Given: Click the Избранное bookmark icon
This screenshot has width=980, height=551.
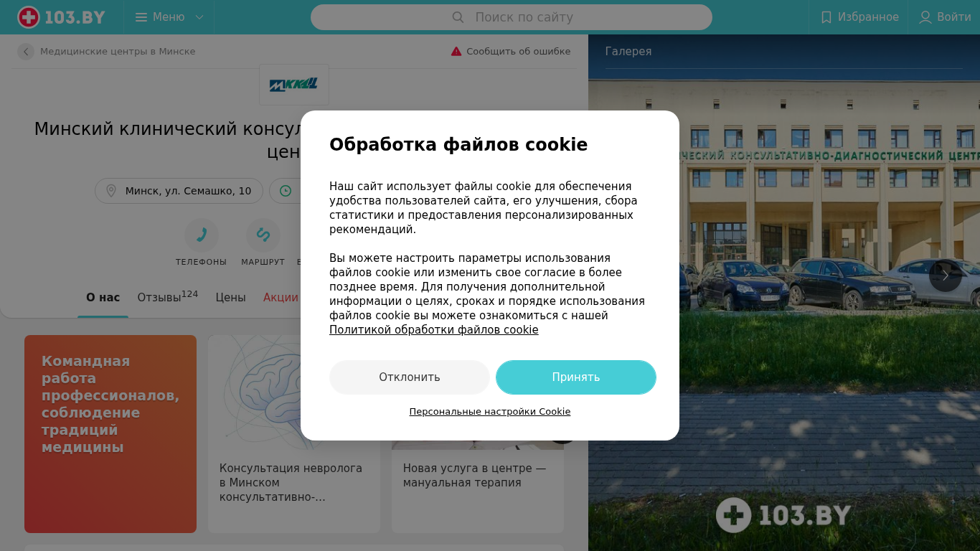Looking at the screenshot, I should click(x=826, y=17).
